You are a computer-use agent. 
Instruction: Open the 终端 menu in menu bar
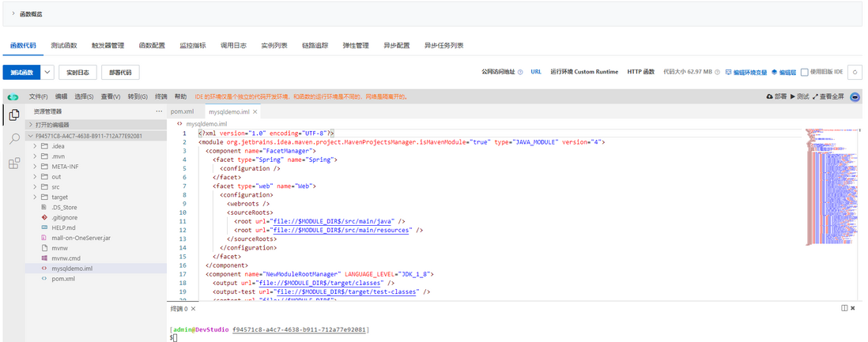pyautogui.click(x=161, y=96)
